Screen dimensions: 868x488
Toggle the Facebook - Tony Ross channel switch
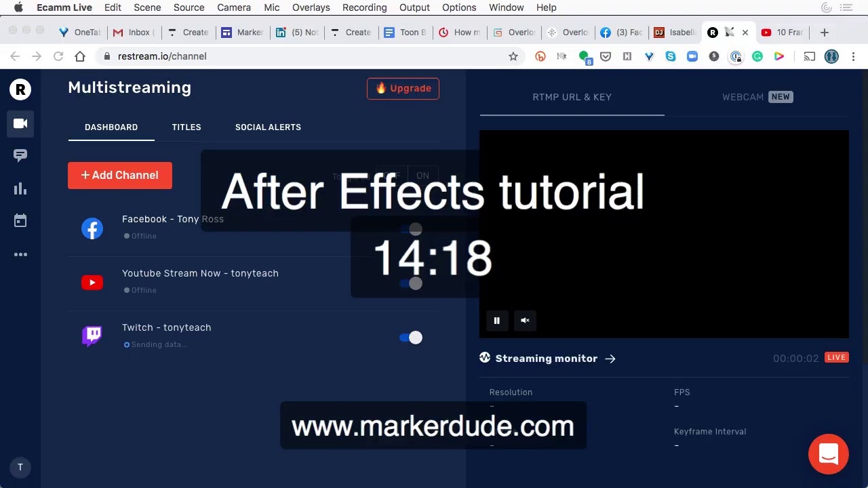tap(411, 229)
